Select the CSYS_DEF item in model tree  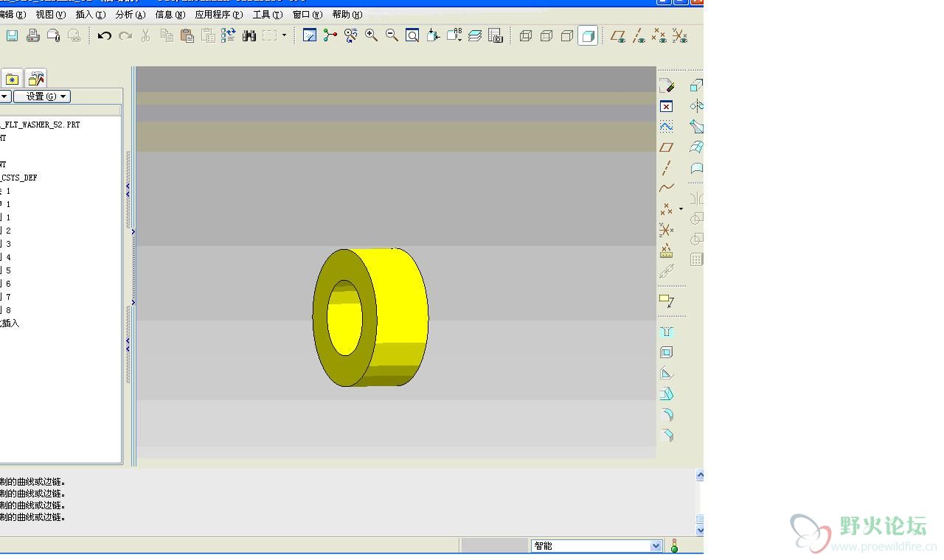[x=19, y=178]
